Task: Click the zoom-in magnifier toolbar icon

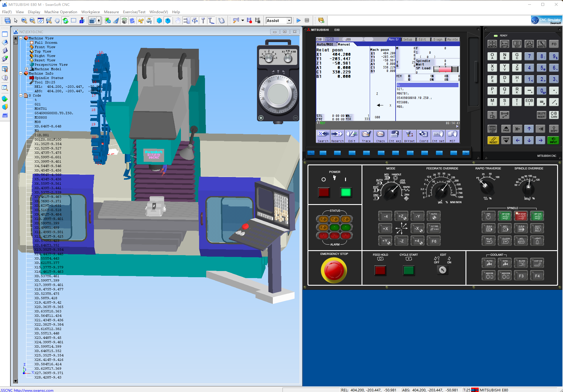Action: click(24, 21)
